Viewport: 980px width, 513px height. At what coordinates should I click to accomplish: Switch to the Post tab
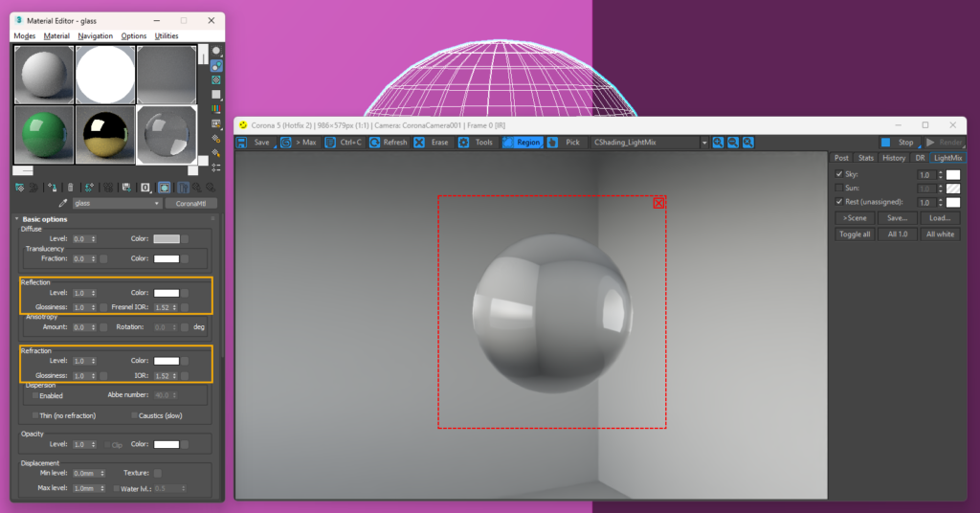[x=841, y=158]
